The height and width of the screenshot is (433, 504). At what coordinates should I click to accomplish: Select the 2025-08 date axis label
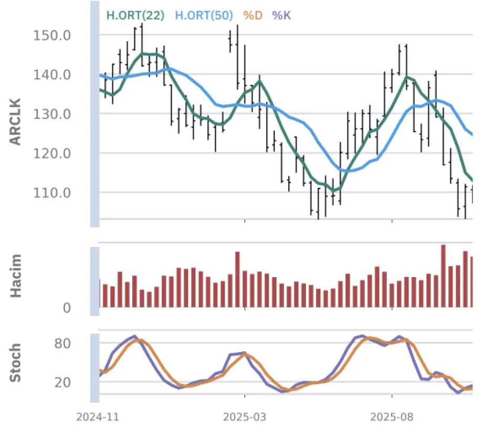392,417
